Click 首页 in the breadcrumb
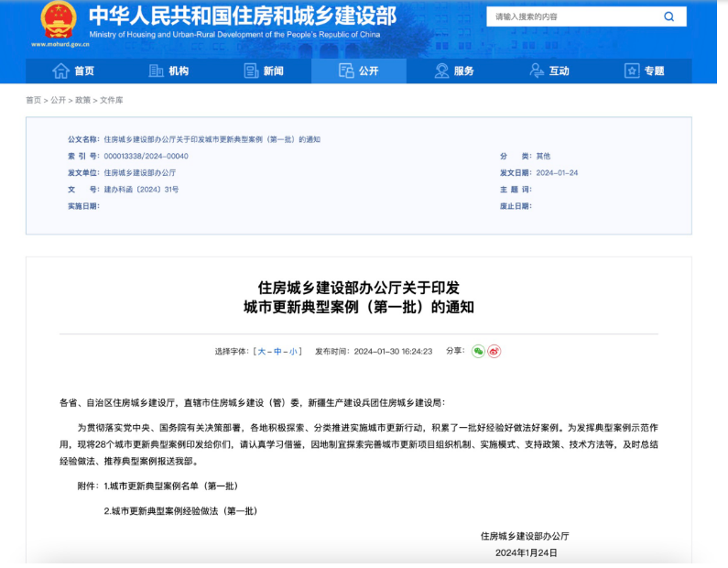Viewport: 728px width, 568px height. point(34,100)
